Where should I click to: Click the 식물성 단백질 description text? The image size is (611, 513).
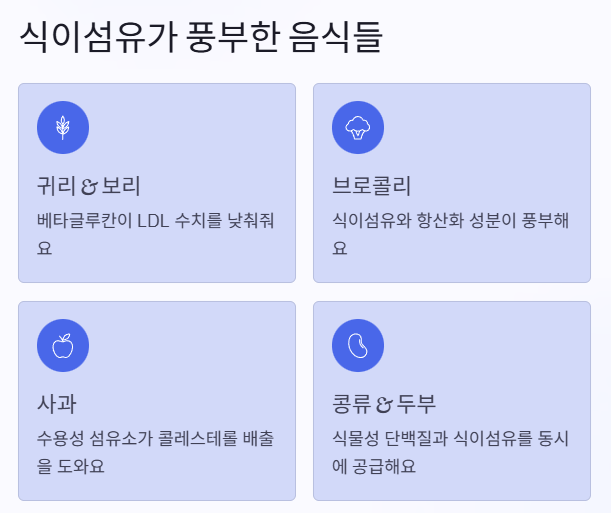click(450, 452)
